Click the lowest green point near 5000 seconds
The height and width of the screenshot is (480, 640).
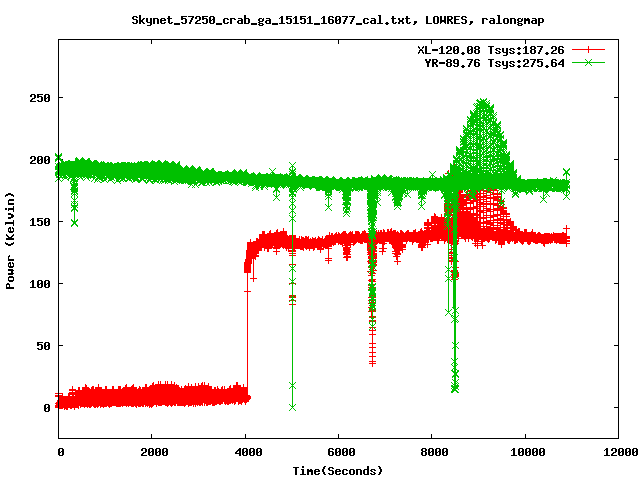292,407
